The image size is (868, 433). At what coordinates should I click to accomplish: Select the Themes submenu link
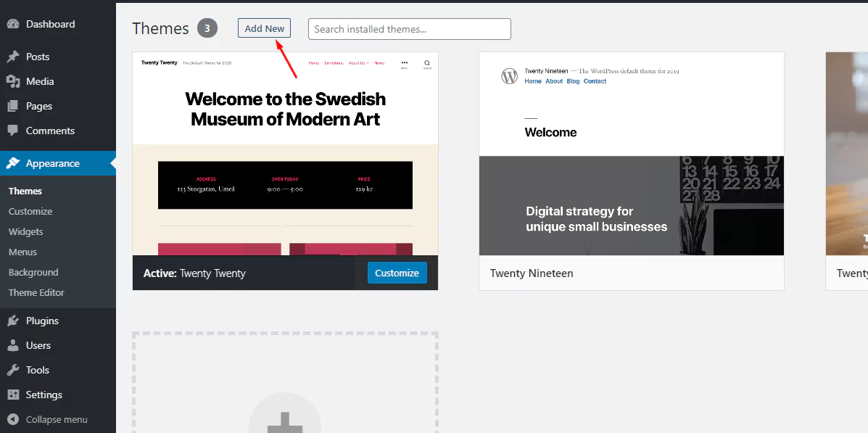[25, 191]
